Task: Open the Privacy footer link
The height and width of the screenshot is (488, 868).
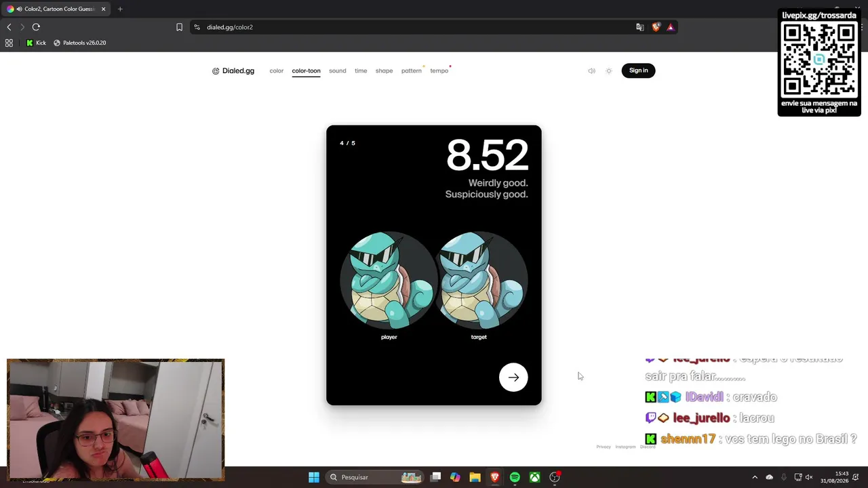Action: pos(604,447)
